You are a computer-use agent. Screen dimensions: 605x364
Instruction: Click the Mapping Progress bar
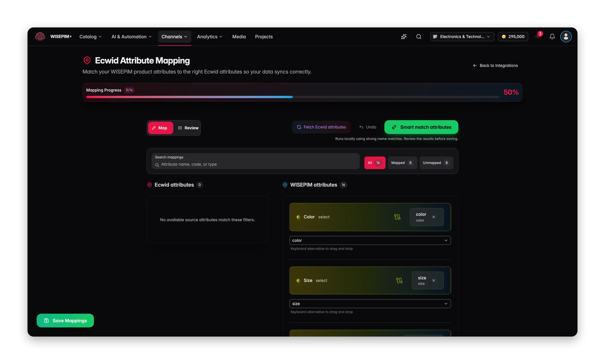pos(292,97)
